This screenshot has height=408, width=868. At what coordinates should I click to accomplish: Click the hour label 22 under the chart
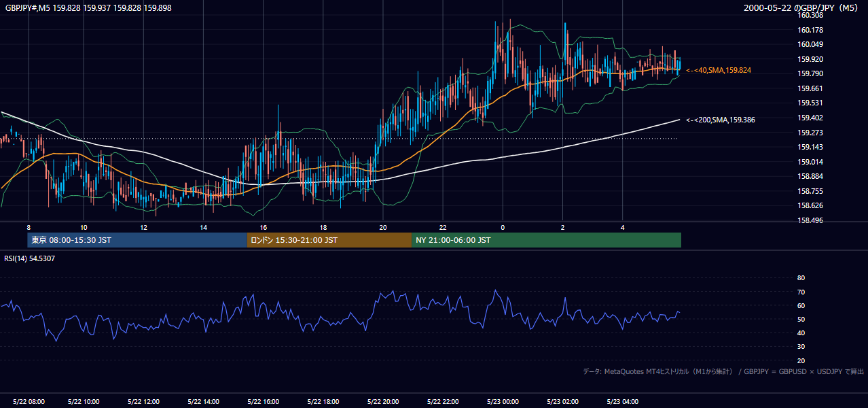(443, 227)
